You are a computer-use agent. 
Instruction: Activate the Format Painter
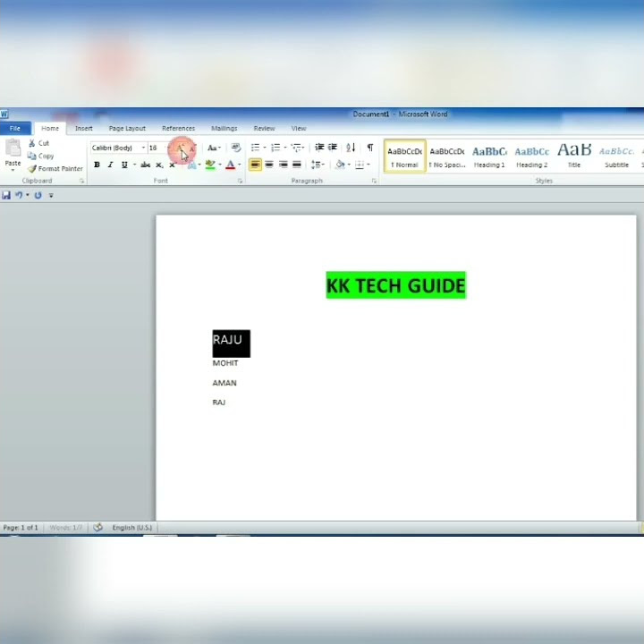click(55, 168)
